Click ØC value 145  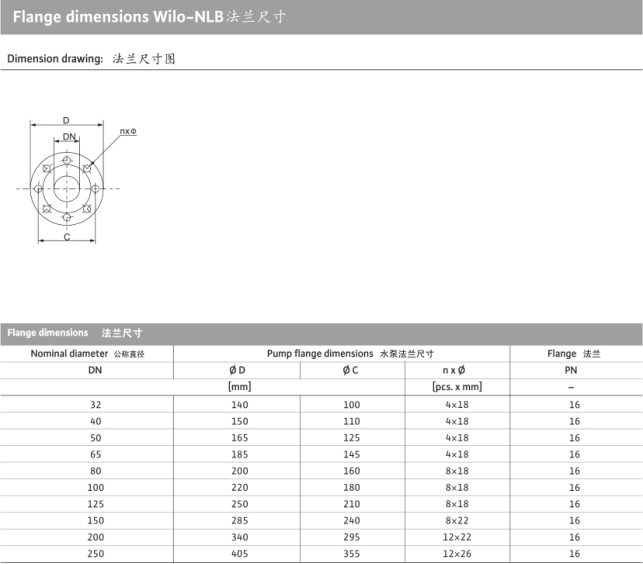[x=352, y=454]
